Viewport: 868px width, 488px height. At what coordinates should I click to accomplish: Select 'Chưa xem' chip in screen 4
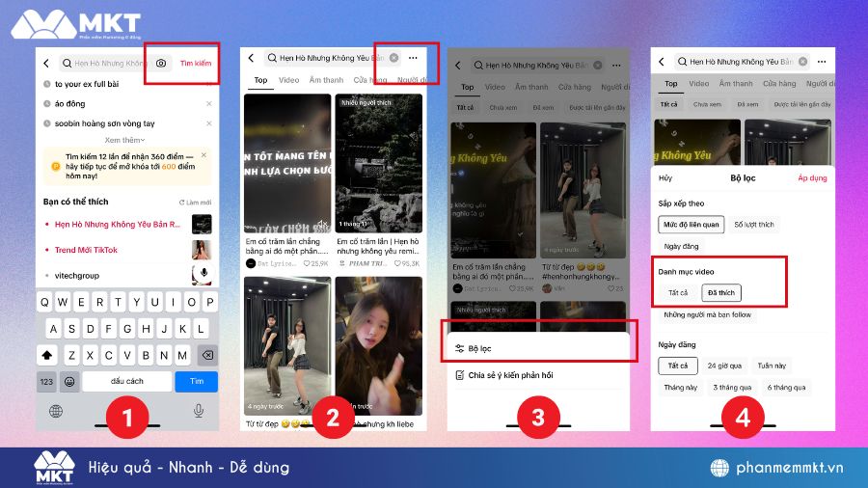click(x=708, y=104)
